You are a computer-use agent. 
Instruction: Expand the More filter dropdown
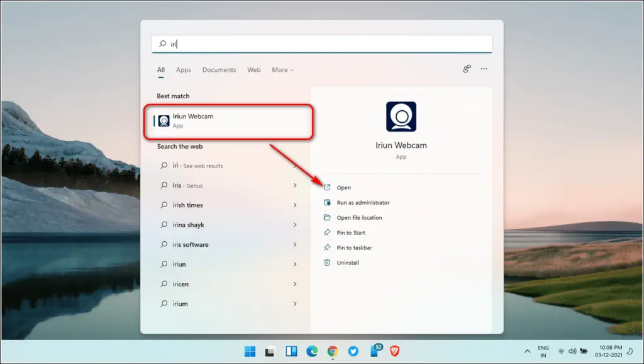(x=282, y=70)
